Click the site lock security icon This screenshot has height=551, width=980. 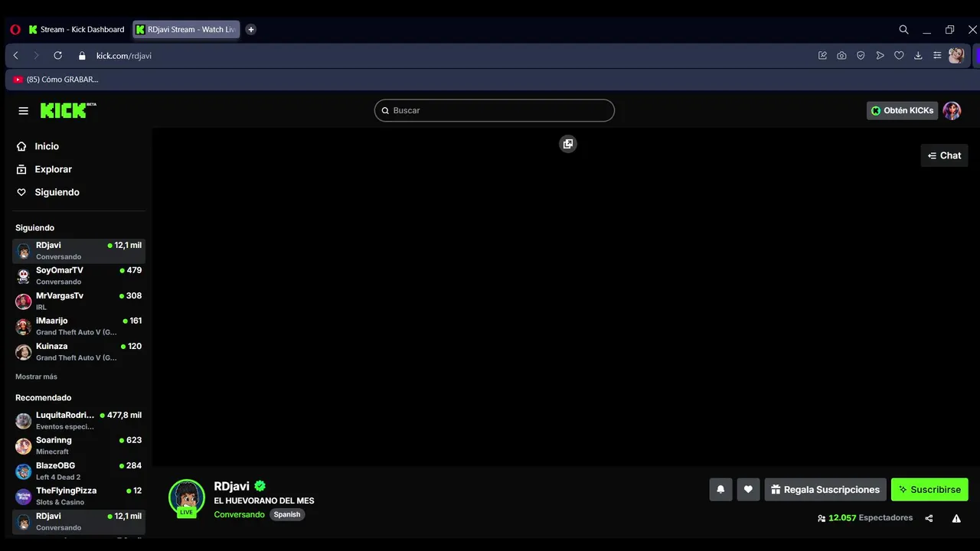82,55
